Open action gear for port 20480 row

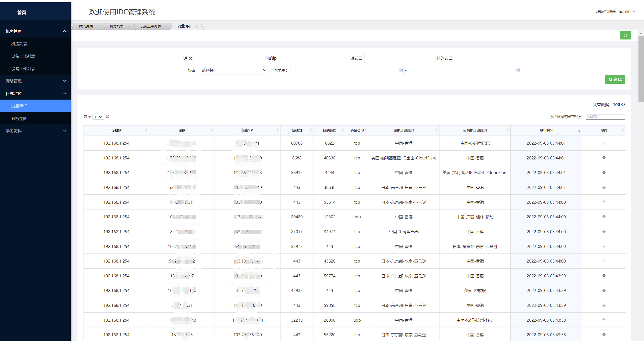604,217
